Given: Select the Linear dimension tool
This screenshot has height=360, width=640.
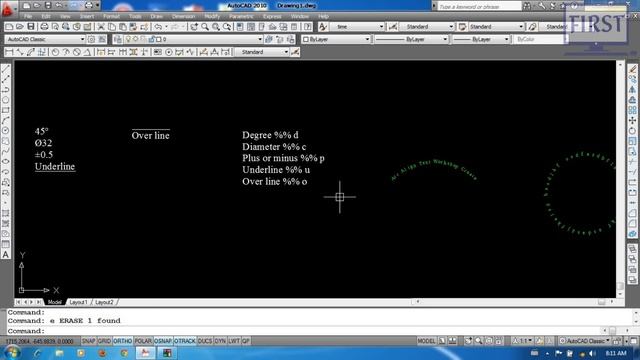Looking at the screenshot, I should (x=9, y=52).
